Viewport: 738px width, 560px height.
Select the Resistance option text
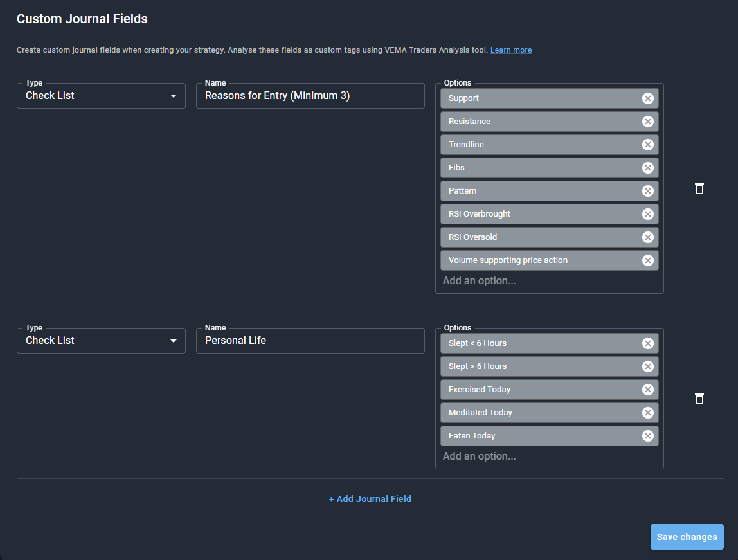(469, 122)
